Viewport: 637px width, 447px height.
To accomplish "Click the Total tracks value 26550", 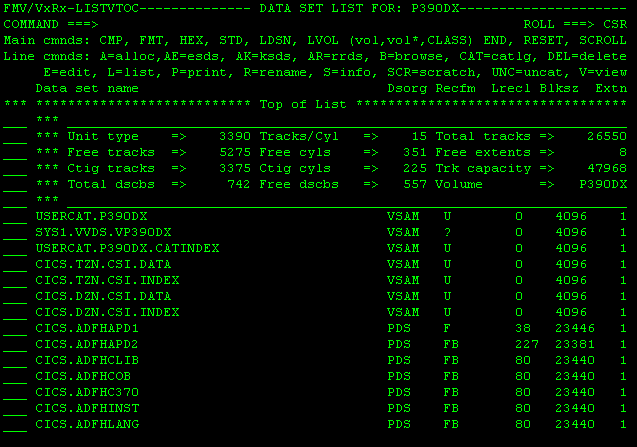I will (607, 136).
